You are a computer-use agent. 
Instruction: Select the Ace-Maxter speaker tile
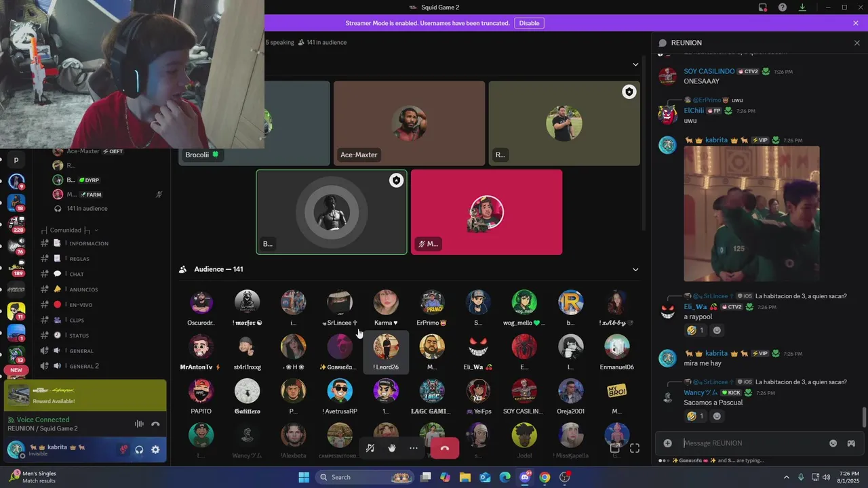[409, 123]
